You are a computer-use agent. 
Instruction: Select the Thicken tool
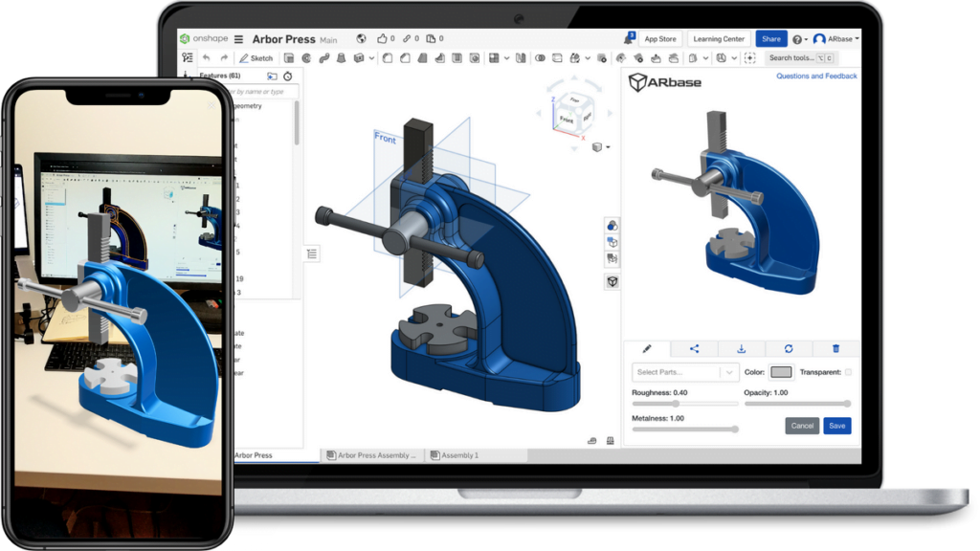[359, 58]
